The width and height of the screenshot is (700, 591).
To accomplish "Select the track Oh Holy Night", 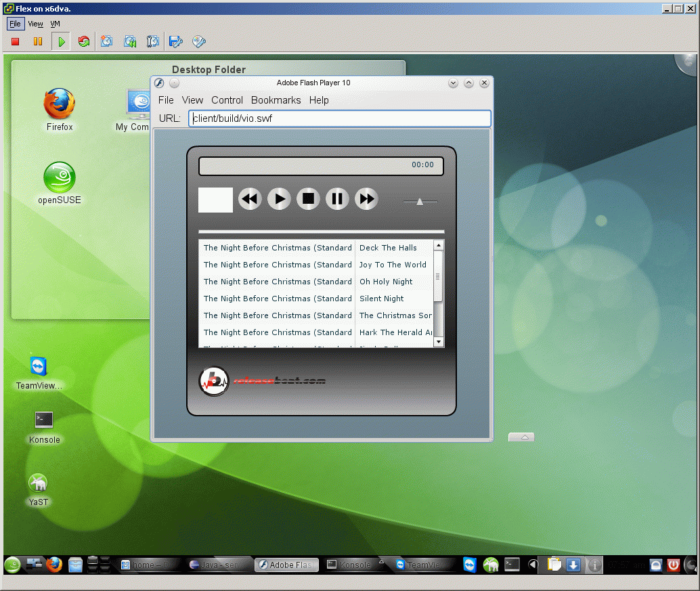I will pos(386,282).
